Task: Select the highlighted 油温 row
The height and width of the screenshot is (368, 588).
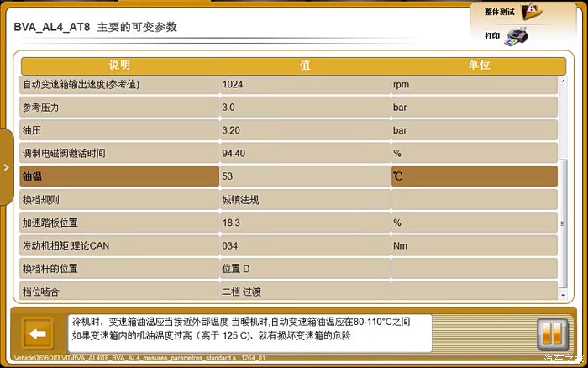Action: [x=119, y=176]
